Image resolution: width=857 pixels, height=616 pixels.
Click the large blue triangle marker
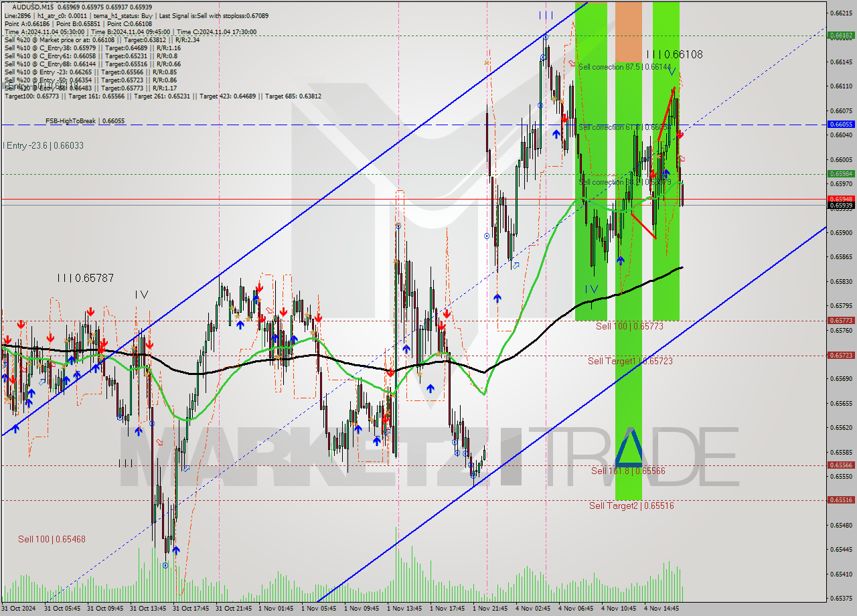pos(628,447)
